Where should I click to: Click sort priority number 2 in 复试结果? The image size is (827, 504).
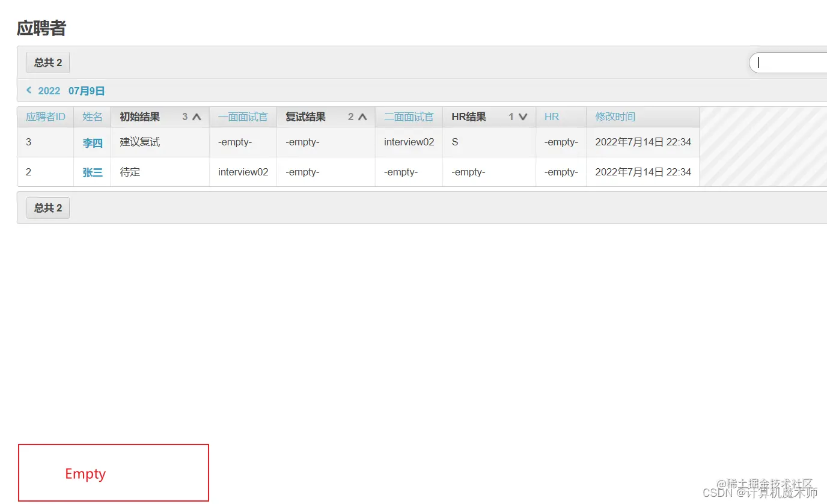[x=351, y=117]
